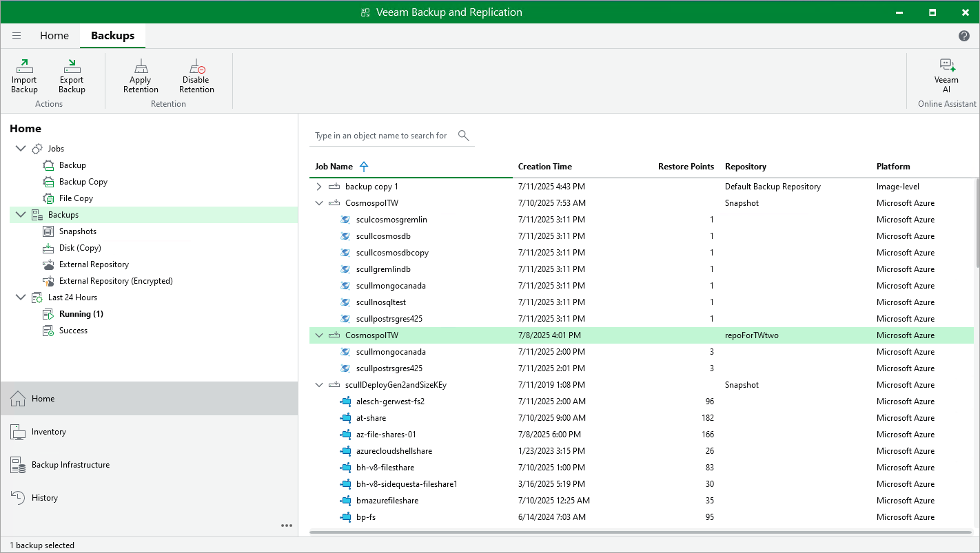Viewport: 980px width, 553px height.
Task: Click the at-share file share icon
Action: (345, 418)
